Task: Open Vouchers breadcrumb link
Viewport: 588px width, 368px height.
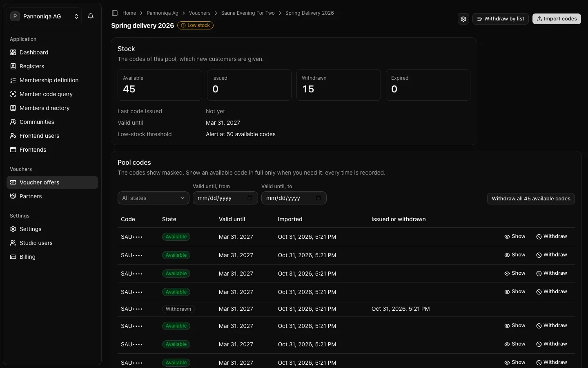Action: [200, 13]
